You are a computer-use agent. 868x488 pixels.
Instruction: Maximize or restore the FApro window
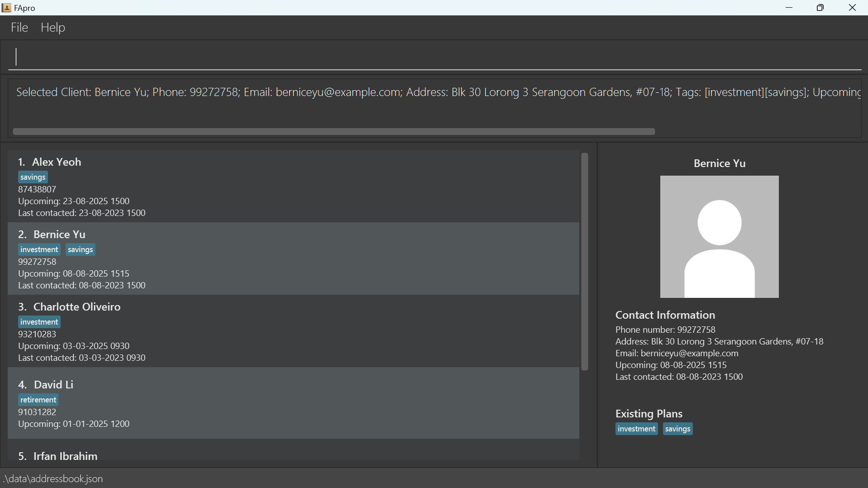point(820,8)
